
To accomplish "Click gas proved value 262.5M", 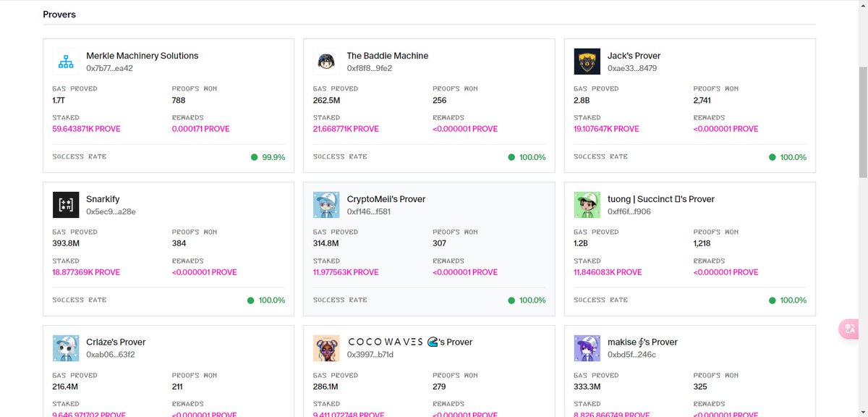I will [x=326, y=101].
